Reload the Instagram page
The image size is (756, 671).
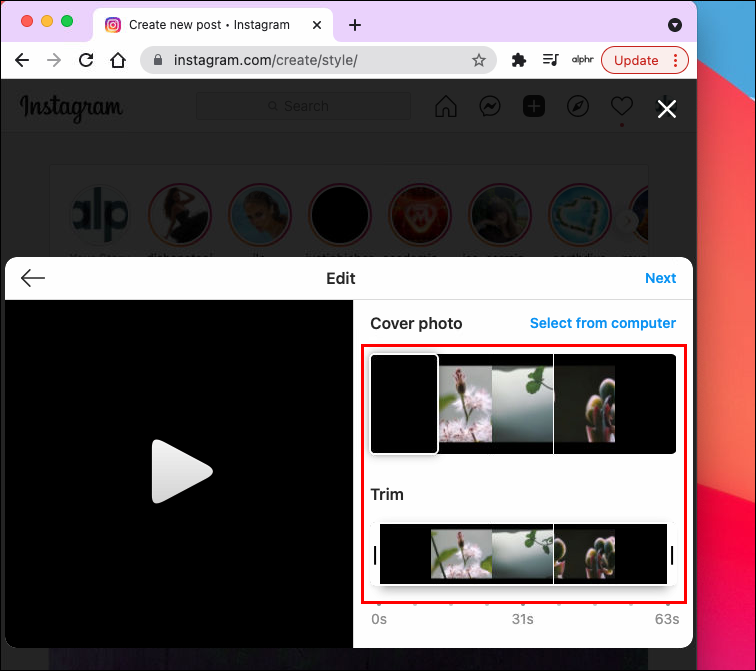86,60
